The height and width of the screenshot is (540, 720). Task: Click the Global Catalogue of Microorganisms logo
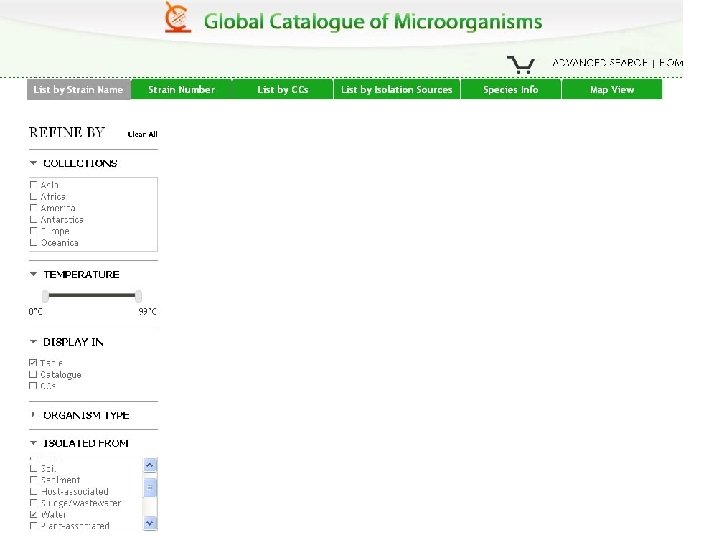[x=177, y=18]
